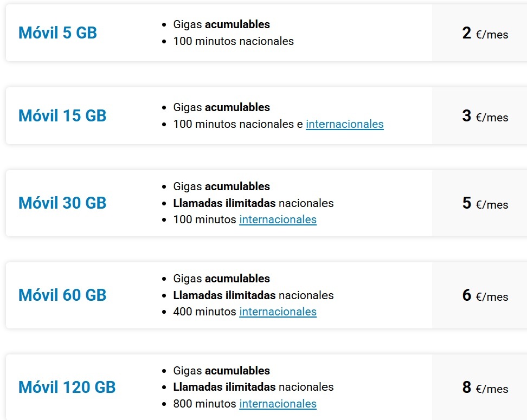Select the Móvil 15 GB plan title

coord(62,115)
